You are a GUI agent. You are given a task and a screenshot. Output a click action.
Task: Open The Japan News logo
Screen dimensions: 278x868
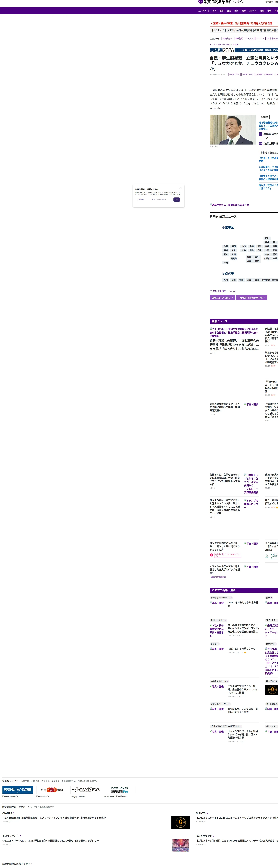coord(86,790)
